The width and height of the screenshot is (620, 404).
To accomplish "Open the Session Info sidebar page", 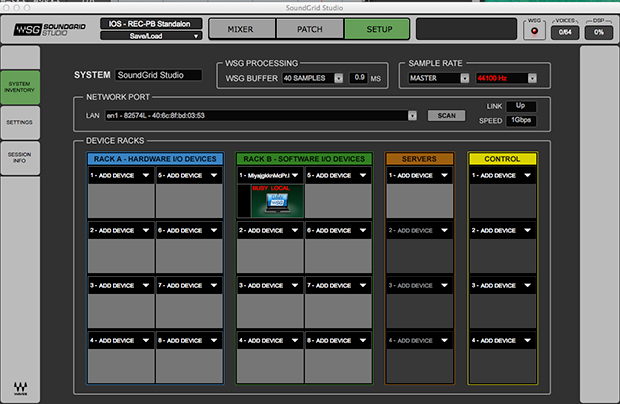I will point(20,157).
